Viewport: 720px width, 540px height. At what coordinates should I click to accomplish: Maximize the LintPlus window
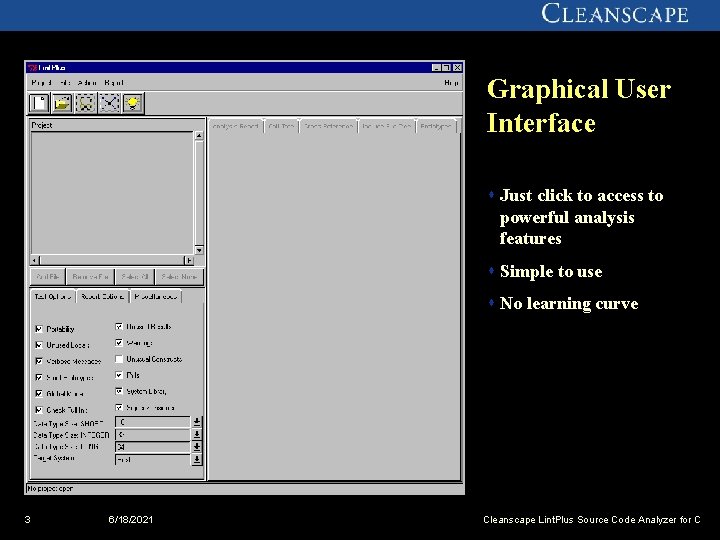447,68
